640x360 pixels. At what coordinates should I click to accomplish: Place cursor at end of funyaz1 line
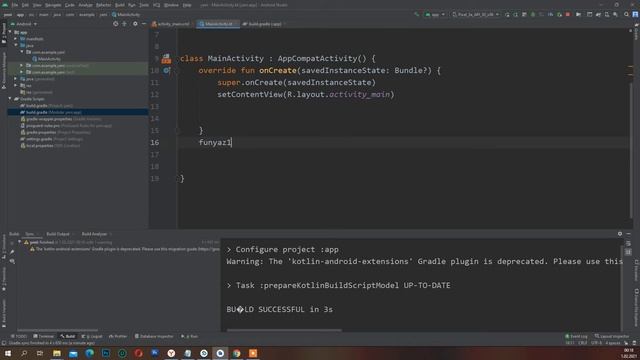coord(232,142)
